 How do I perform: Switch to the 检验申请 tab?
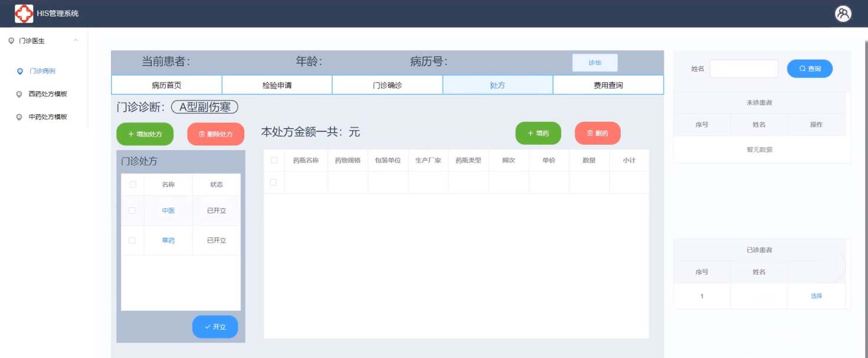click(277, 85)
